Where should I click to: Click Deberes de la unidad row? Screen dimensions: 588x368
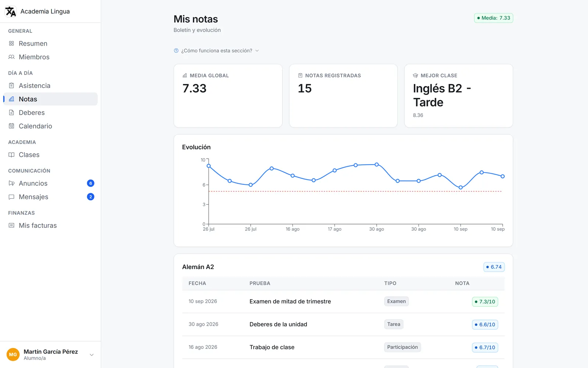[x=343, y=325]
